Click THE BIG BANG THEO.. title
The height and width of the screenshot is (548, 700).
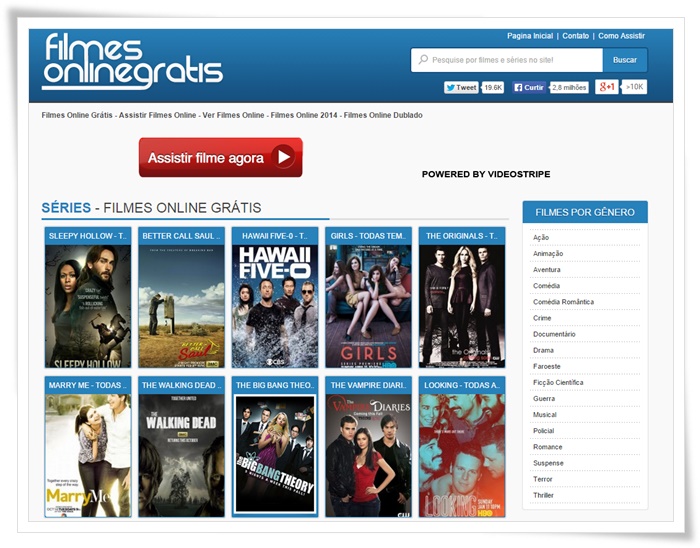[x=275, y=385]
